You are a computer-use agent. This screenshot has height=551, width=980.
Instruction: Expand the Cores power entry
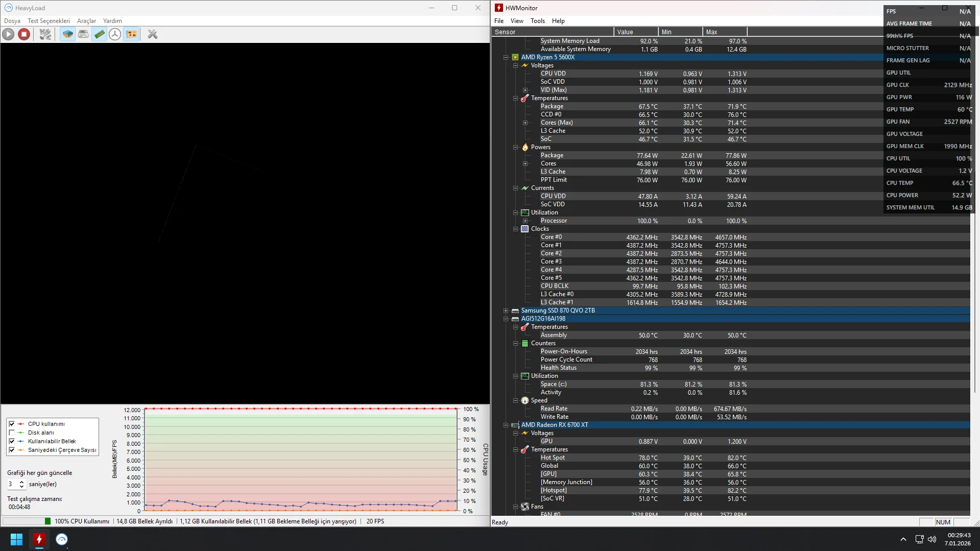[525, 163]
